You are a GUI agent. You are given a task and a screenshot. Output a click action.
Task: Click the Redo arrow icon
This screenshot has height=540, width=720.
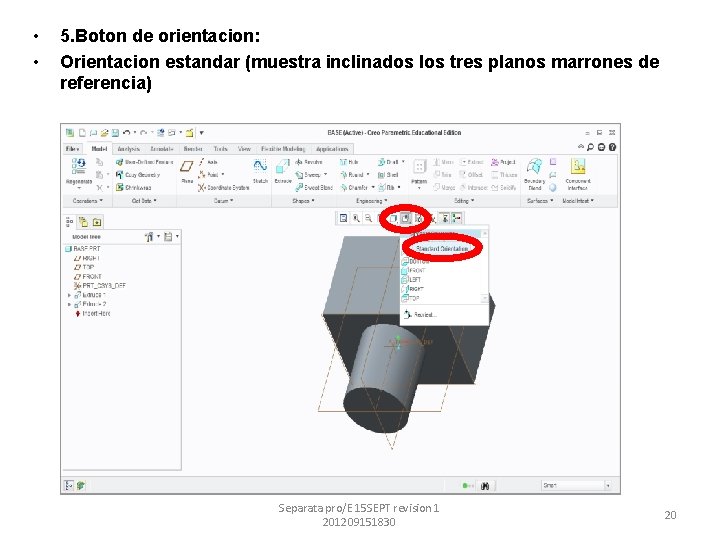pos(144,133)
